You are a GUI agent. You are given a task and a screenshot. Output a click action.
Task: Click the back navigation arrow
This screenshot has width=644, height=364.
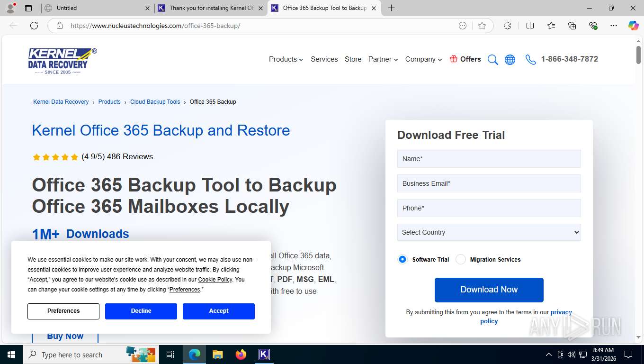13,26
